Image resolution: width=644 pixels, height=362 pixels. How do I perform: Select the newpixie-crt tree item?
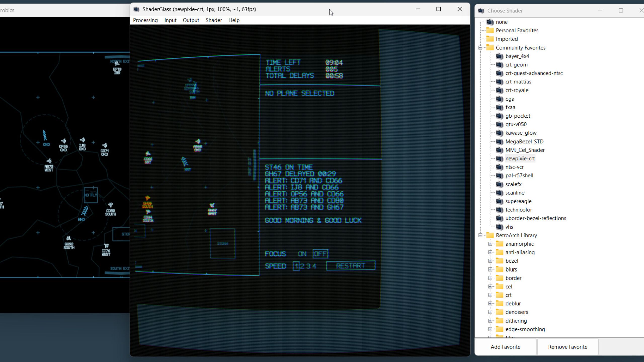[520, 159]
